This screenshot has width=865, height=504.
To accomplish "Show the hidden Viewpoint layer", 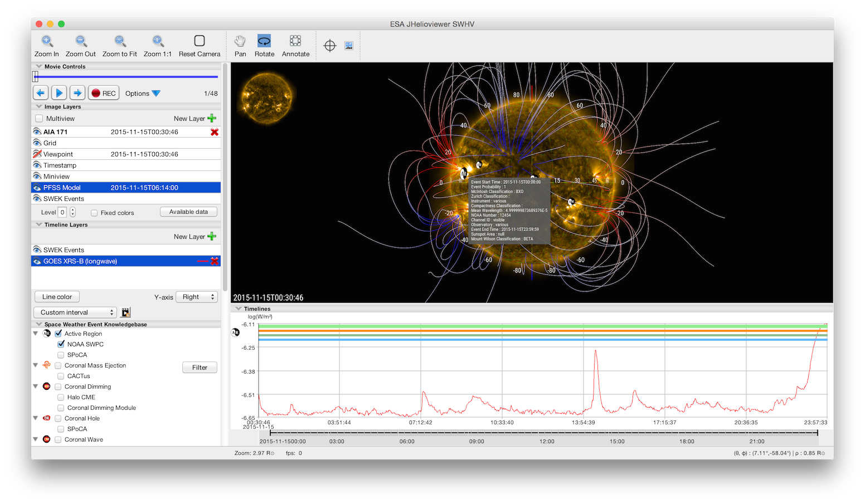I will (37, 154).
